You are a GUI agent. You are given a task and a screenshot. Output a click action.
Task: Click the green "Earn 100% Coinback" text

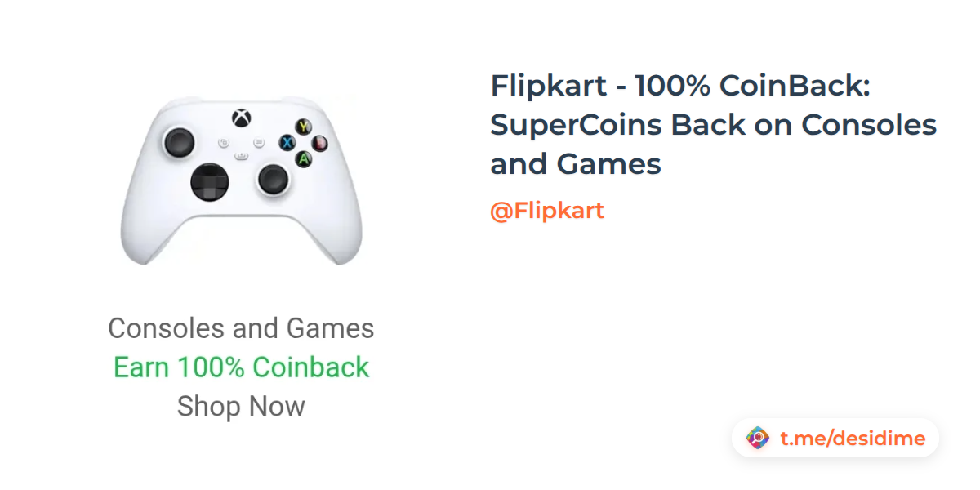pos(241,367)
